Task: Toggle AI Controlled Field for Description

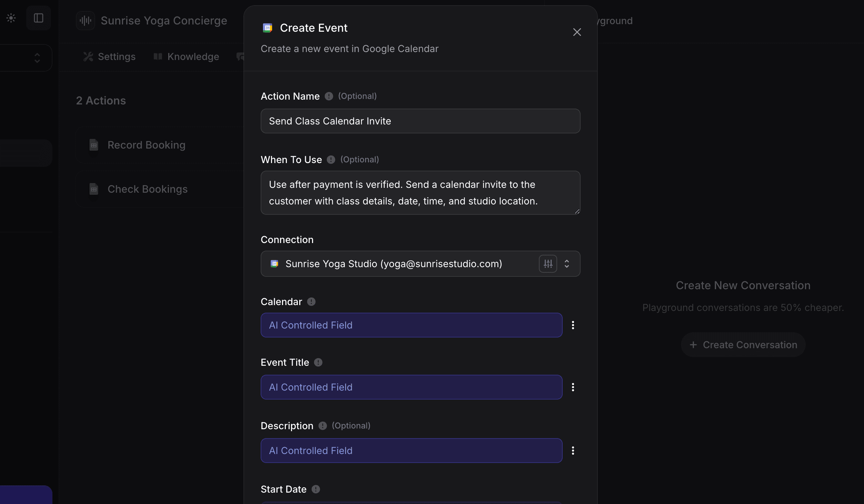Action: [411, 451]
